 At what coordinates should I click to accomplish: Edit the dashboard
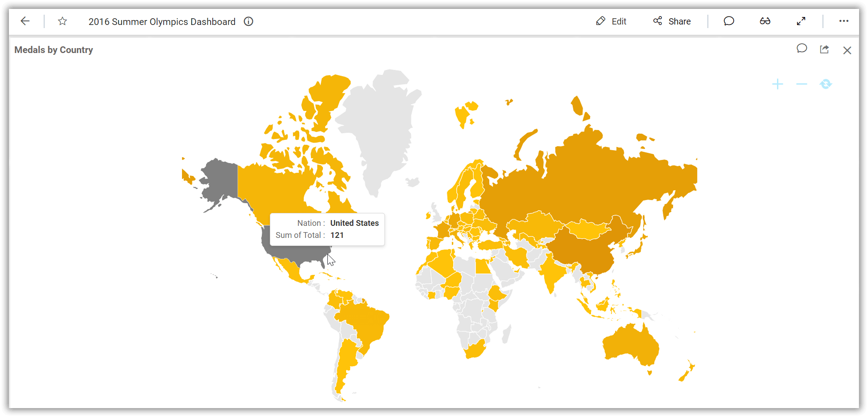pos(611,21)
